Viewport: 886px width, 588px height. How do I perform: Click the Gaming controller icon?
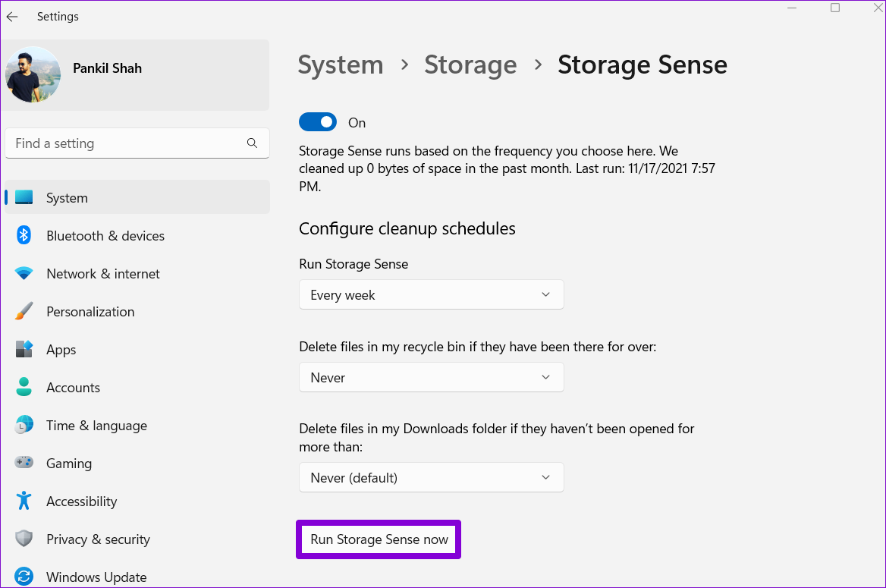(x=24, y=463)
